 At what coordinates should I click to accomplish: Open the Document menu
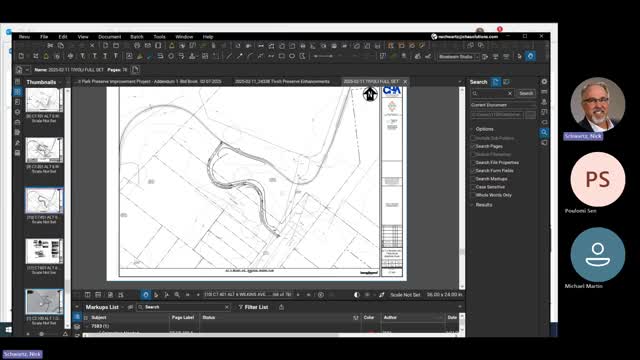pos(109,37)
